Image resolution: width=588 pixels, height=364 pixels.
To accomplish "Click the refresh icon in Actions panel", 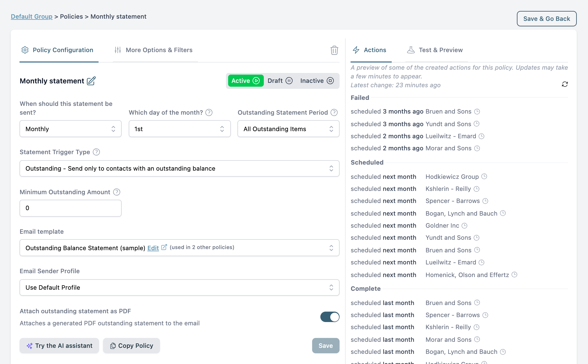I will coord(565,84).
